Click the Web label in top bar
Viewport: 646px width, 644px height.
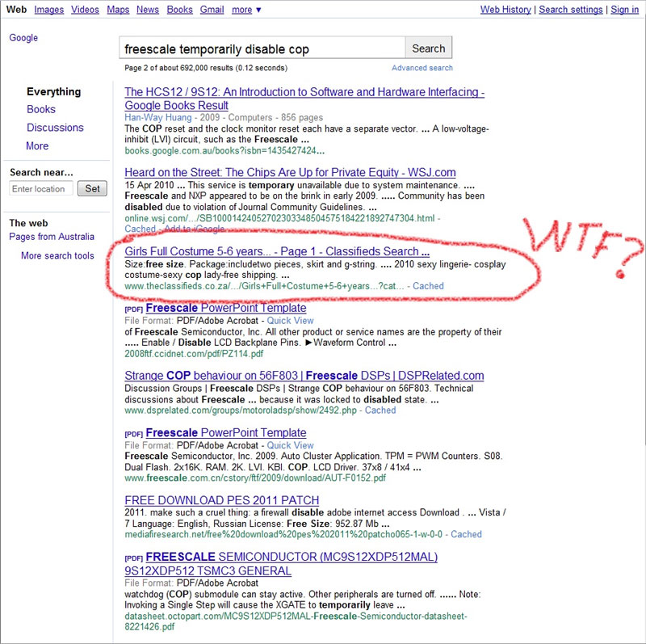pyautogui.click(x=16, y=10)
